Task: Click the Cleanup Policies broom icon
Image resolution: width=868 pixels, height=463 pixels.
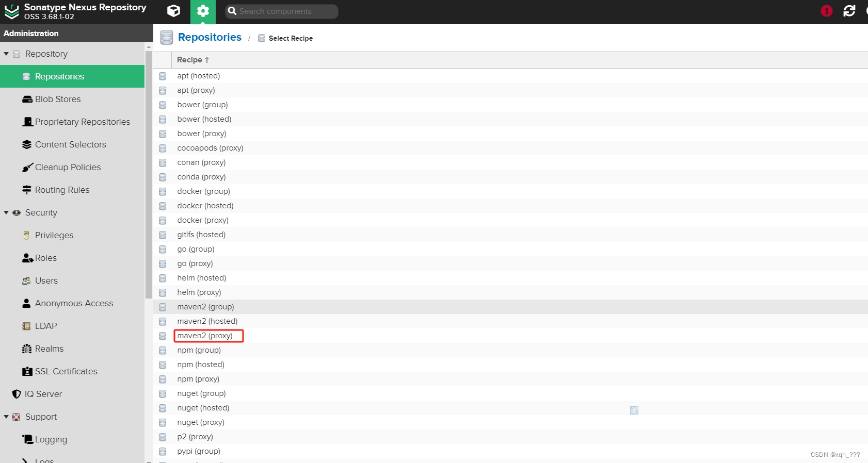Action: point(27,167)
